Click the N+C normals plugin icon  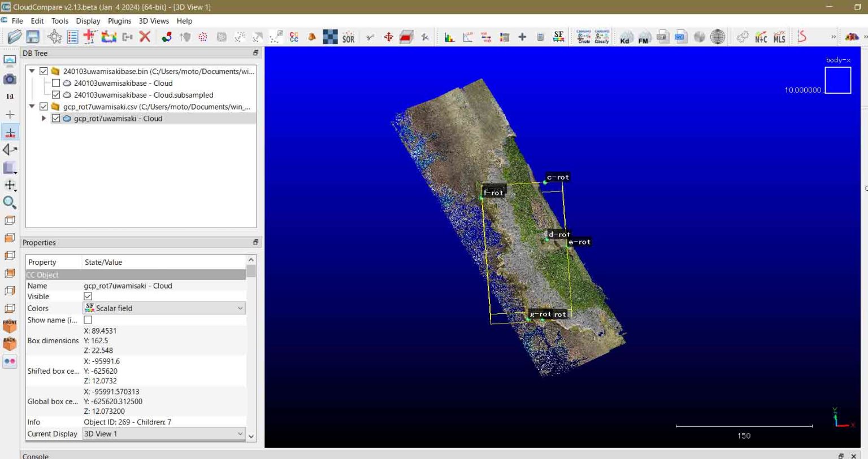point(761,37)
